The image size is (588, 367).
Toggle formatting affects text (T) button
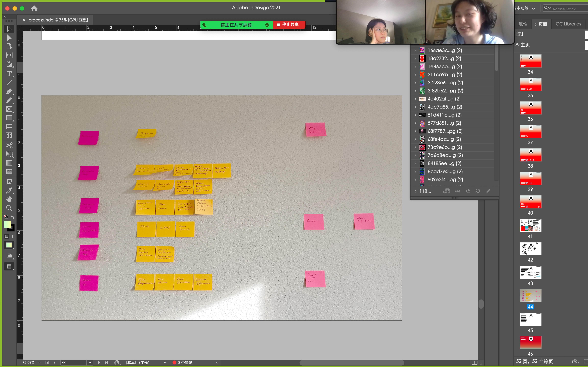coord(12,236)
